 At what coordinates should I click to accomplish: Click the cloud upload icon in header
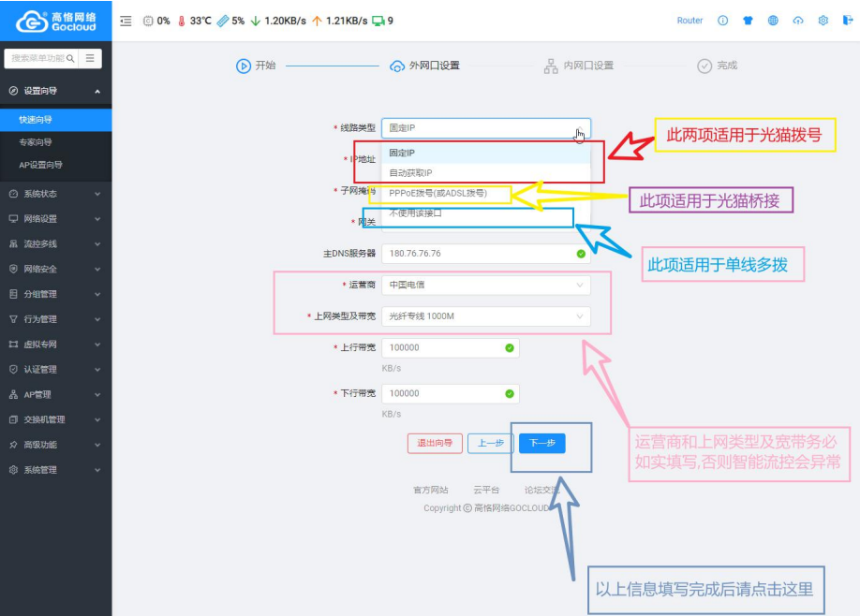[x=798, y=21]
